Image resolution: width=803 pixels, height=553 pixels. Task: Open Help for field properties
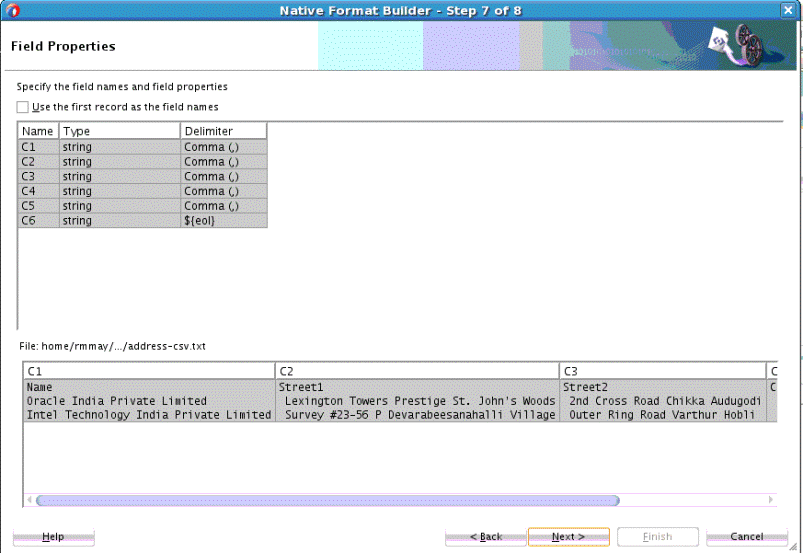tap(53, 537)
